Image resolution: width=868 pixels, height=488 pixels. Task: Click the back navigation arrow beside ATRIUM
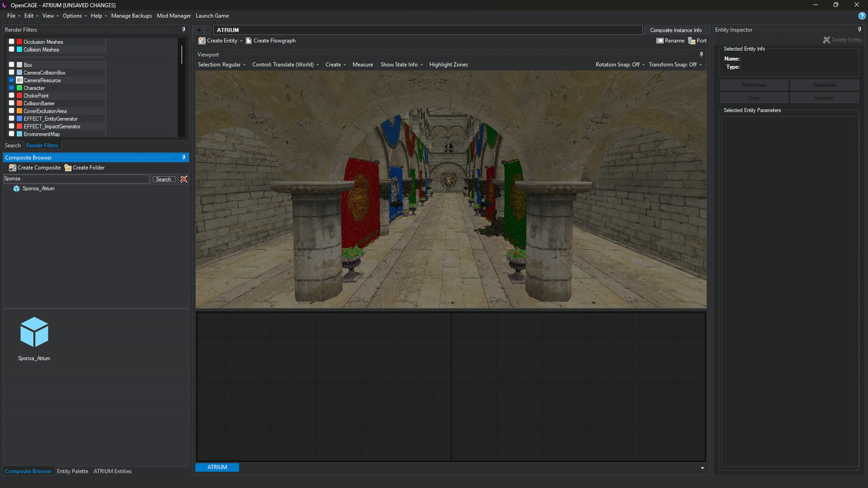[199, 30]
